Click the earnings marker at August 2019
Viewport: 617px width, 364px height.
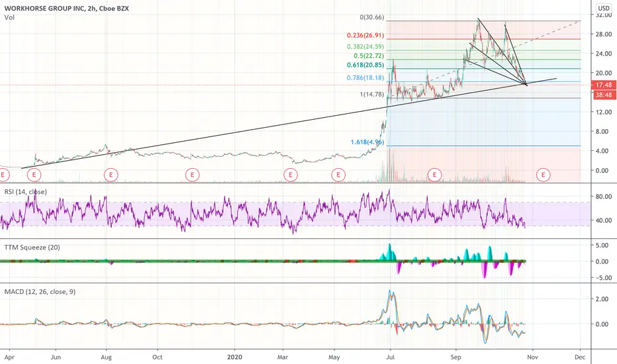tap(111, 174)
